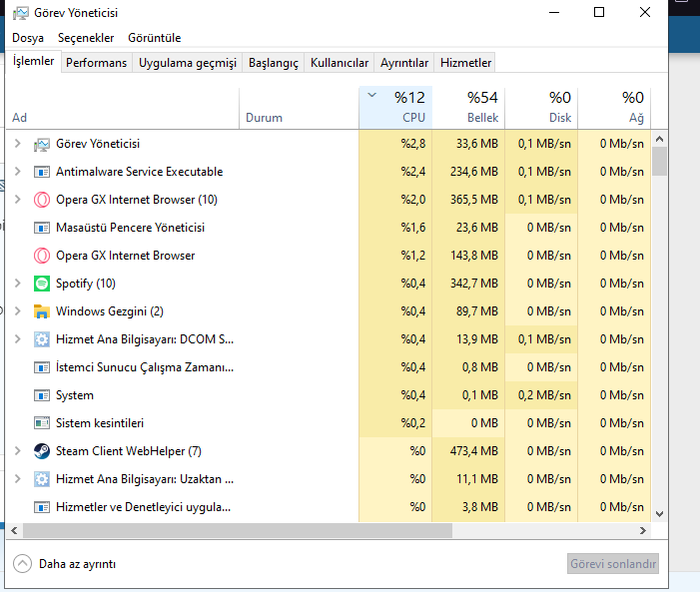Click the Masaüstü Pencere Yöneticisi icon
The image size is (700, 592).
pos(42,228)
